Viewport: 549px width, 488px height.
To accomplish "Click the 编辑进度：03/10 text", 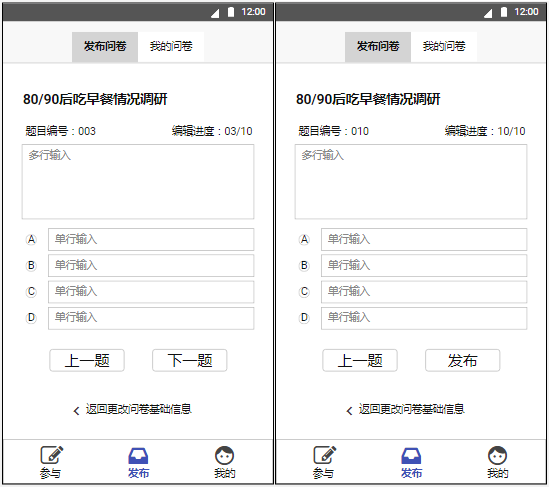I will tap(212, 131).
